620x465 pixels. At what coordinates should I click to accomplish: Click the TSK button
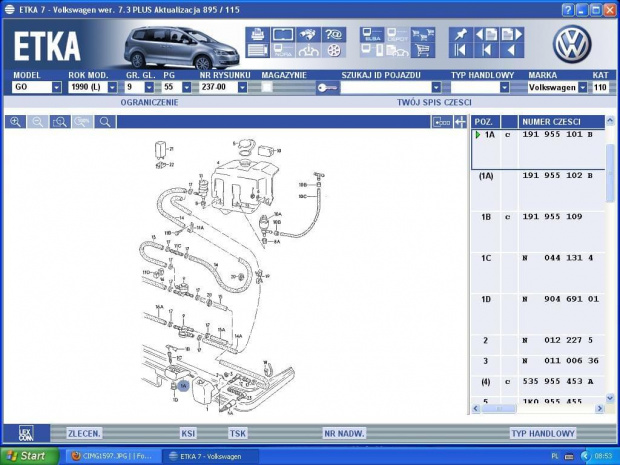tap(238, 433)
